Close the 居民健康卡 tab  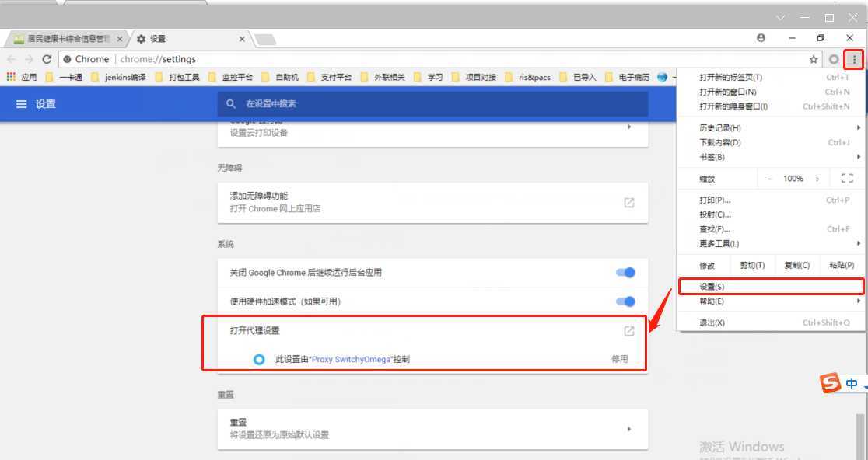[120, 39]
